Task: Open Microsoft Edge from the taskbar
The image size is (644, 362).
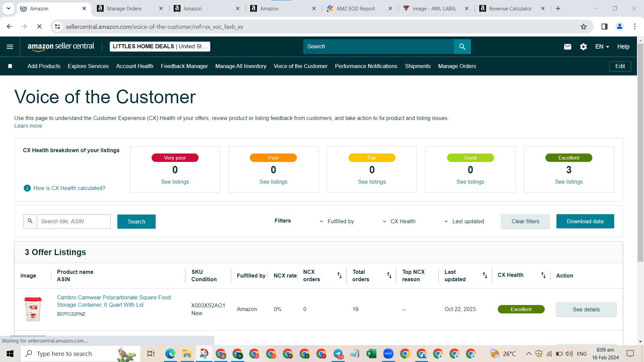Action: tap(170, 354)
